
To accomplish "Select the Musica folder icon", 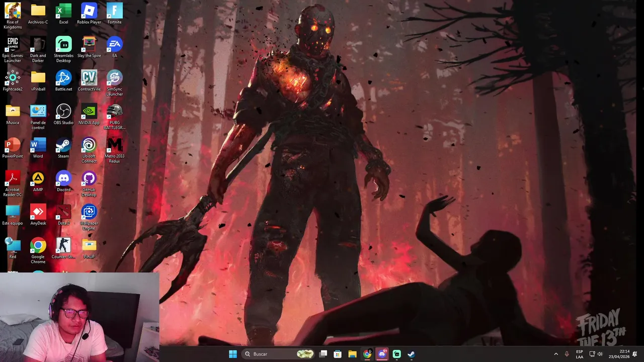I will click(x=13, y=114).
